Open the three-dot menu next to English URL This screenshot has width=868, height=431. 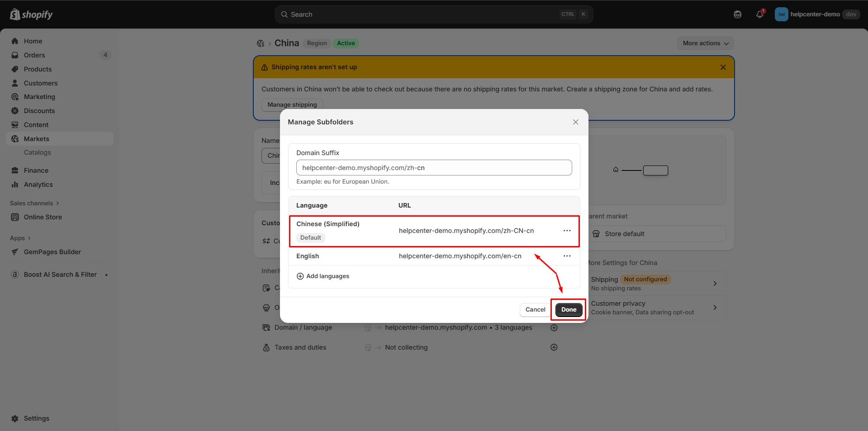tap(567, 256)
